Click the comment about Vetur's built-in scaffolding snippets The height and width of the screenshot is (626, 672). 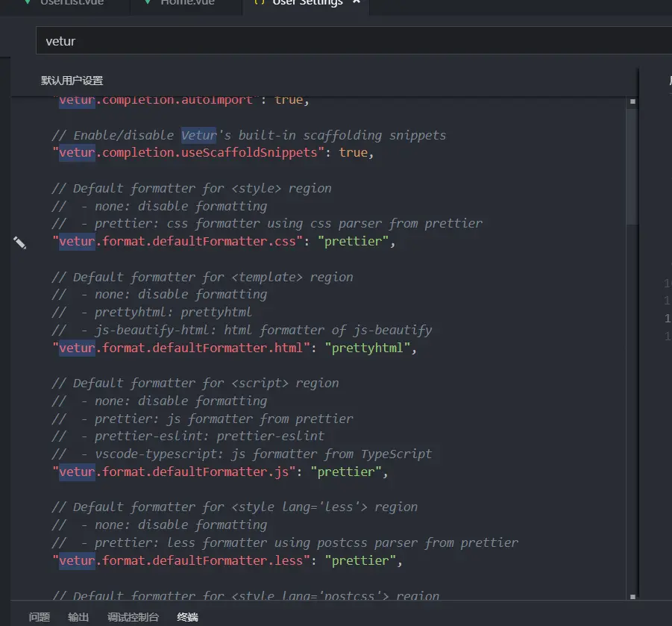coord(249,136)
